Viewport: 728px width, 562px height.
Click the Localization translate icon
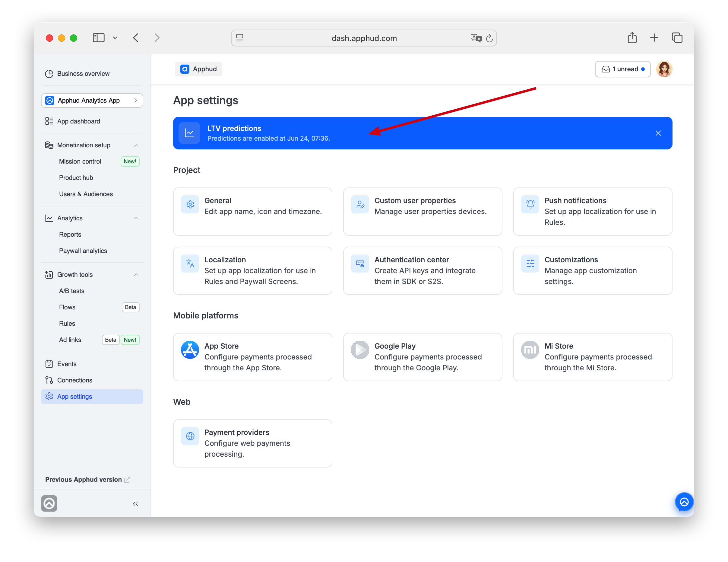click(x=190, y=263)
